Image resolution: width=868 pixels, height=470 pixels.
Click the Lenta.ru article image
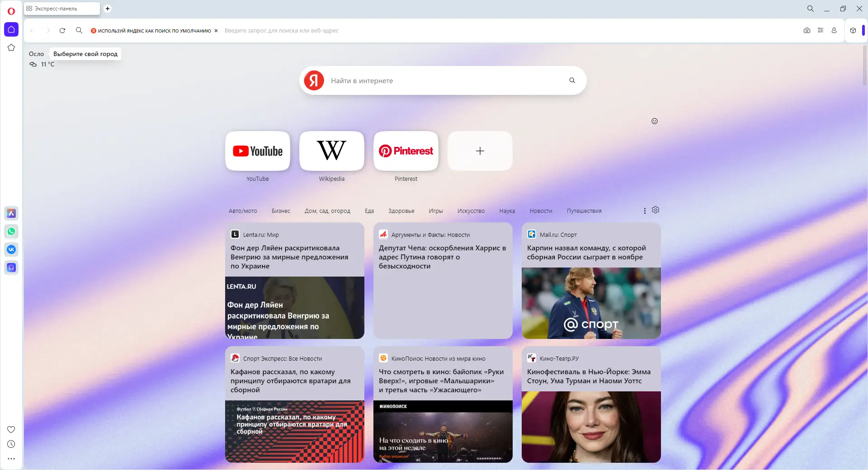(x=295, y=308)
